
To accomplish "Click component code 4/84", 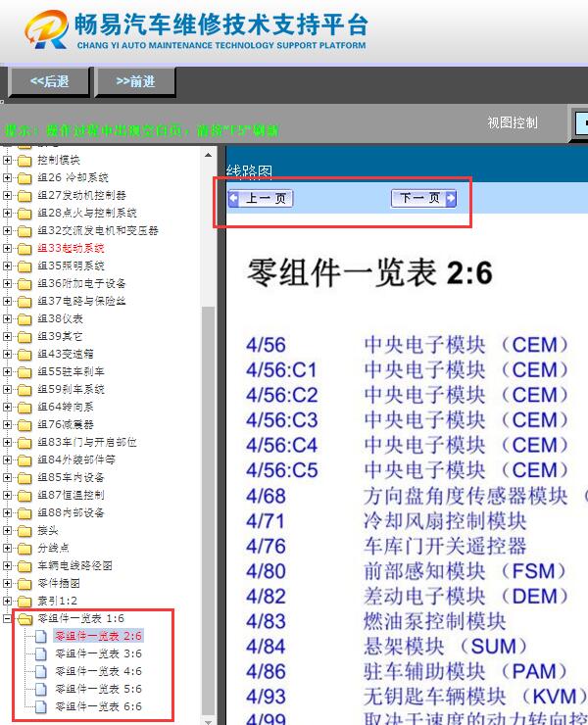I will (266, 647).
